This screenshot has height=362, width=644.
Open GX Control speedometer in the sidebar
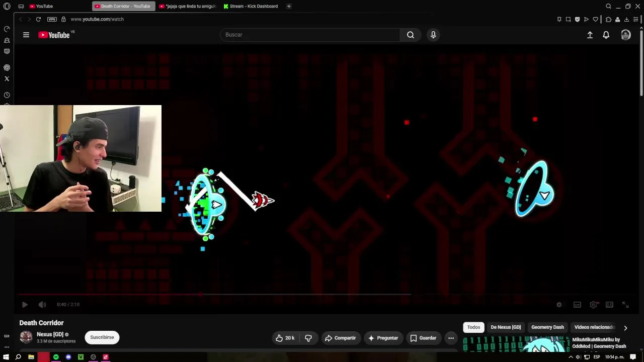(7, 29)
